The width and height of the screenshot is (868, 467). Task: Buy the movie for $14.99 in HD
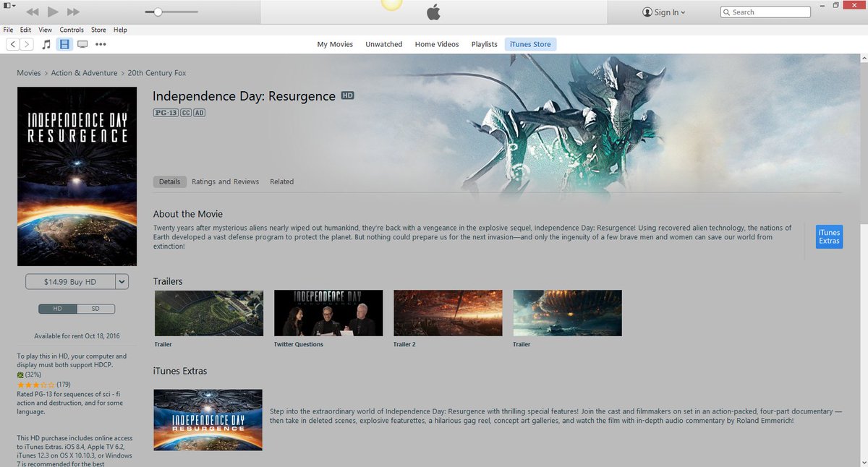pos(70,282)
